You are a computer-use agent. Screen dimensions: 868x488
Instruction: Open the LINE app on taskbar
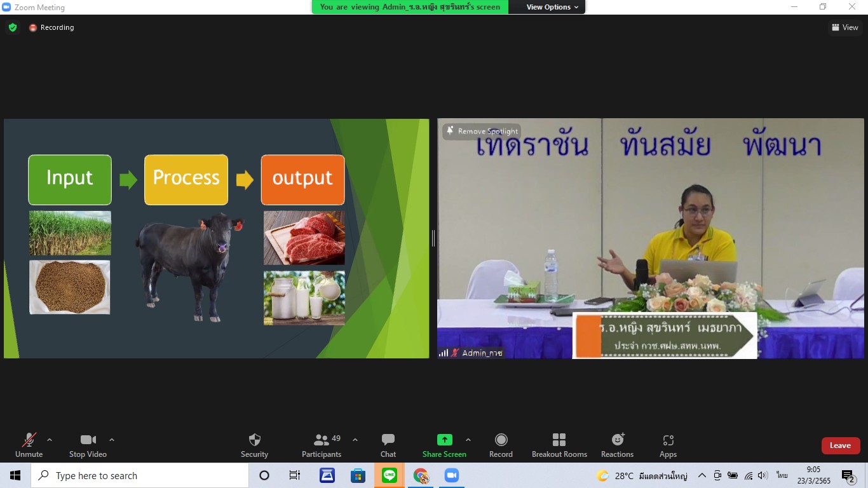(390, 475)
